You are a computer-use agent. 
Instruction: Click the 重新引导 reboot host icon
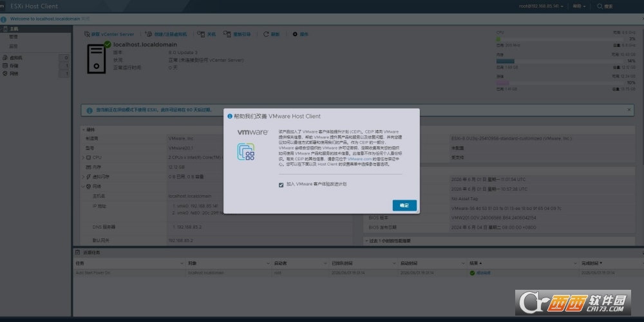point(227,34)
